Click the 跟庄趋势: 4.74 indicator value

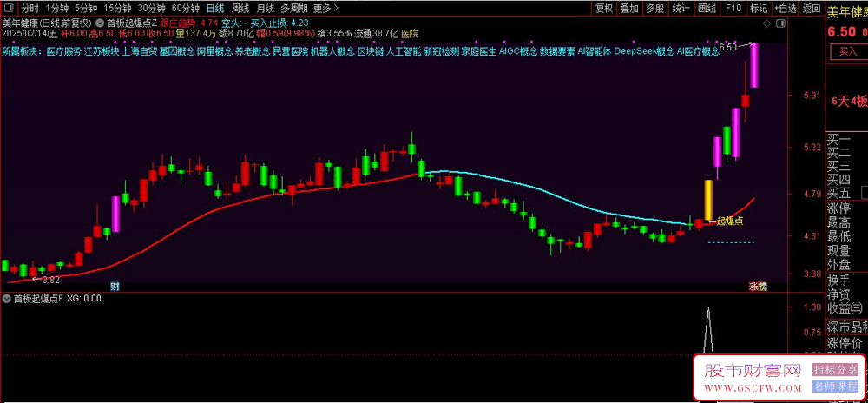[188, 23]
